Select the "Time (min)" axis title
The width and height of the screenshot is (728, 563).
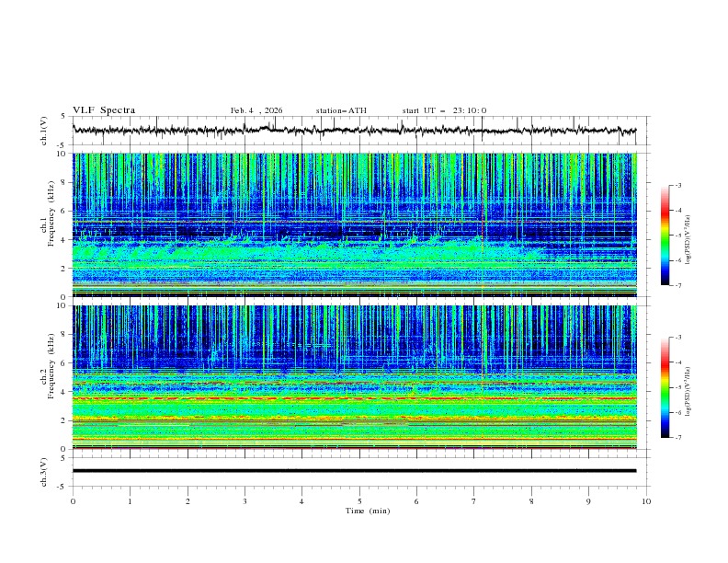tap(368, 511)
